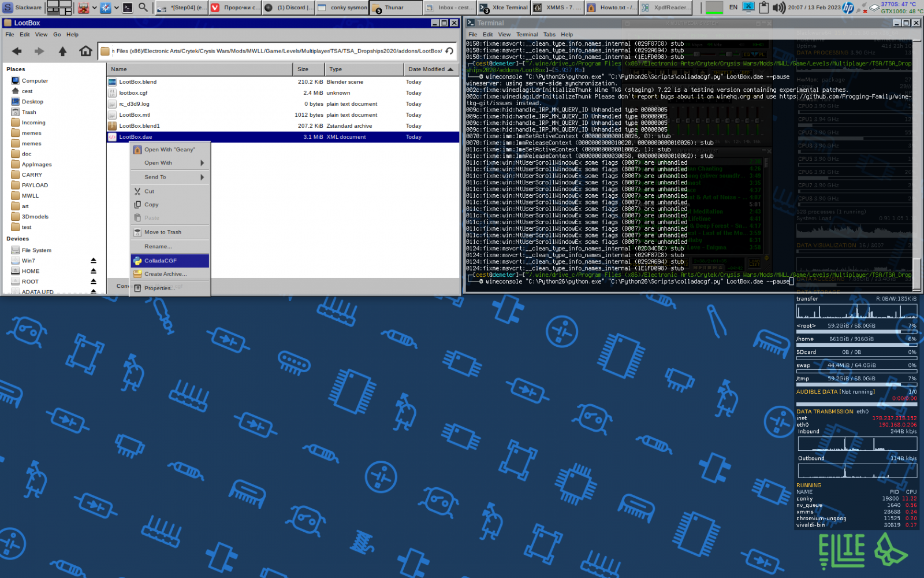Open the Tabs menu in Terminal

pos(549,35)
